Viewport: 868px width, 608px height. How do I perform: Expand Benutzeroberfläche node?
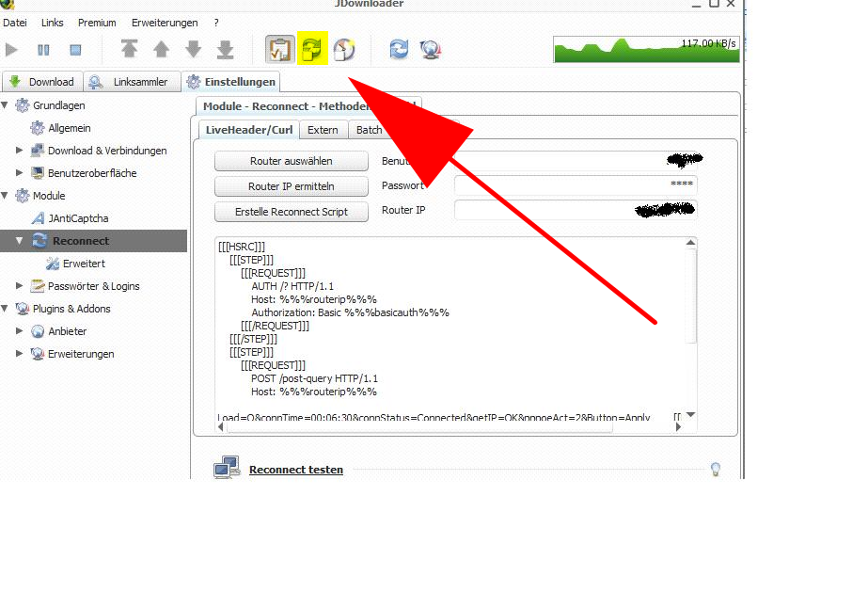coord(20,173)
